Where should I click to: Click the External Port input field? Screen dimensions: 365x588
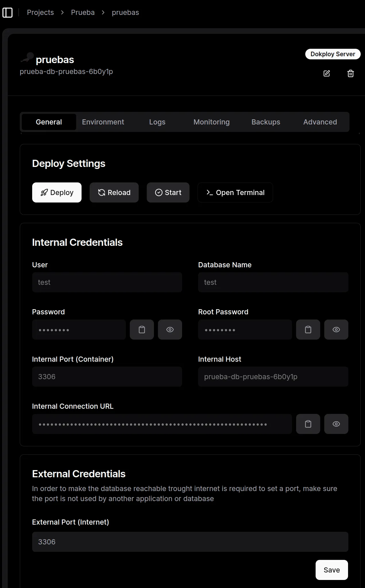[190, 542]
